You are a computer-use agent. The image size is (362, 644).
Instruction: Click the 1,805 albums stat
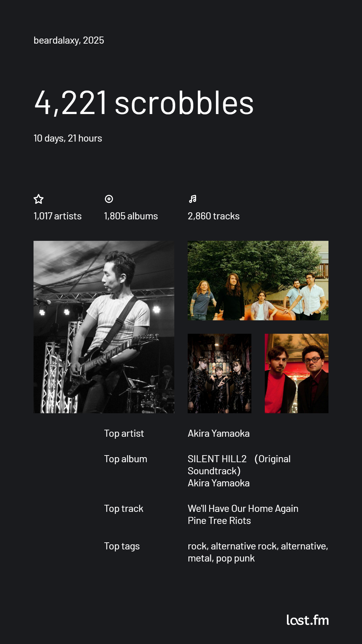[x=131, y=216]
